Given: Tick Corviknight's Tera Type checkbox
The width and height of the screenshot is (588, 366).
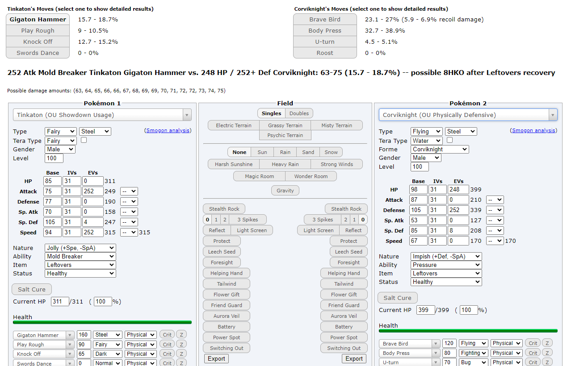Looking at the screenshot, I should (x=449, y=140).
